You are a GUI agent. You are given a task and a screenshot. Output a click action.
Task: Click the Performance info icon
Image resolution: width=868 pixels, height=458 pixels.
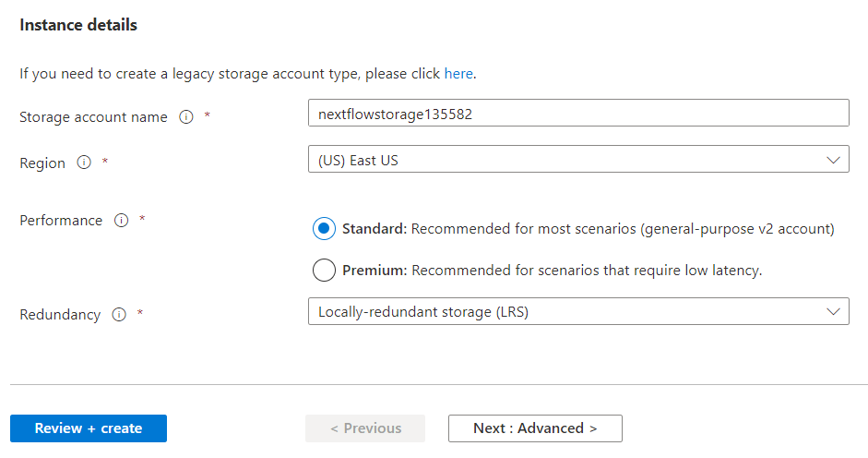tap(121, 221)
